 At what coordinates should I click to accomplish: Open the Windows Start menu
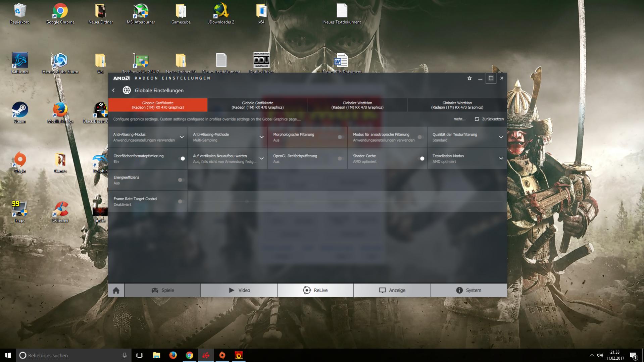coord(8,355)
